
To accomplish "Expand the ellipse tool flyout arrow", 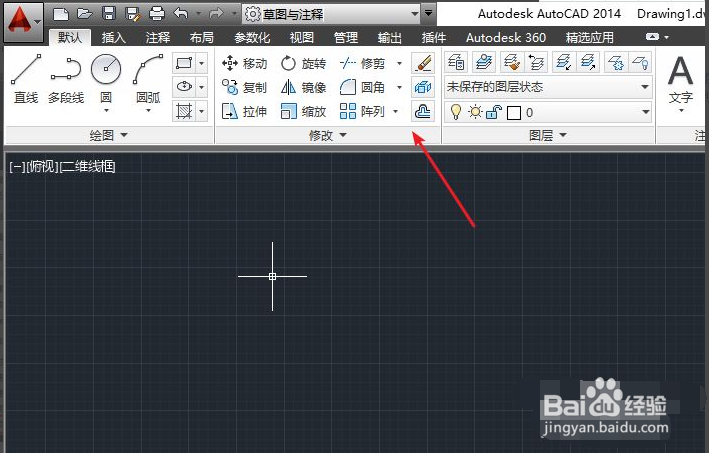I will 202,86.
